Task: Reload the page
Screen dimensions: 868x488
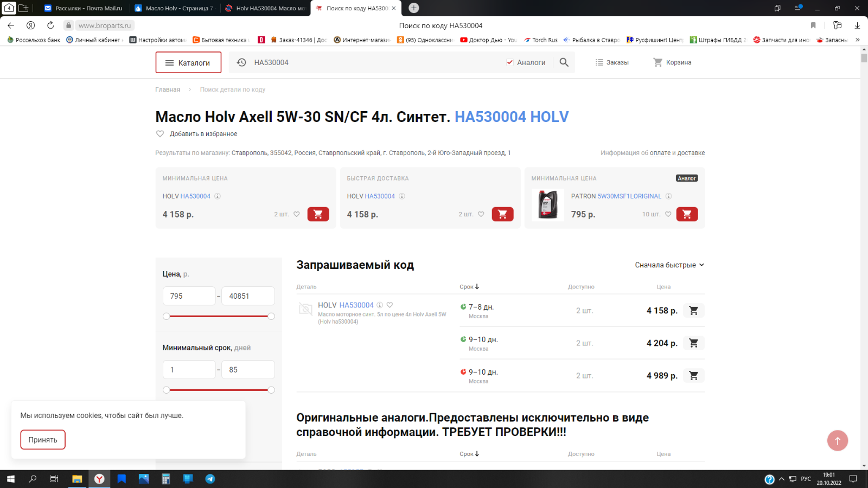Action: click(x=50, y=25)
